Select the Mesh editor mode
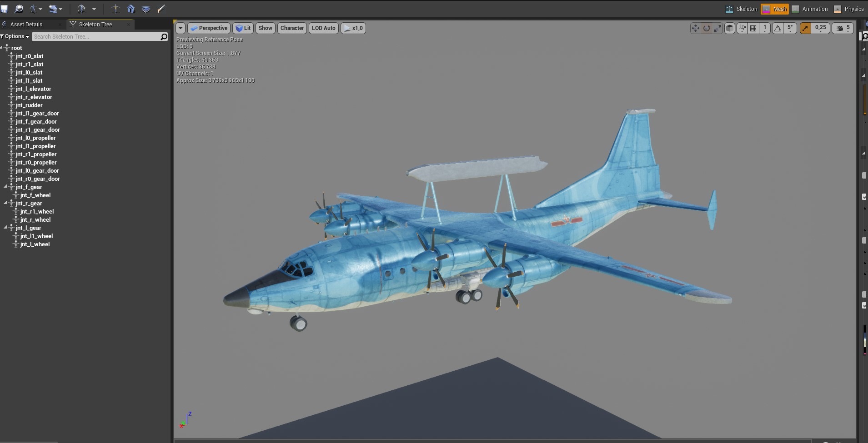Screen dimensions: 868x443 click(775, 9)
